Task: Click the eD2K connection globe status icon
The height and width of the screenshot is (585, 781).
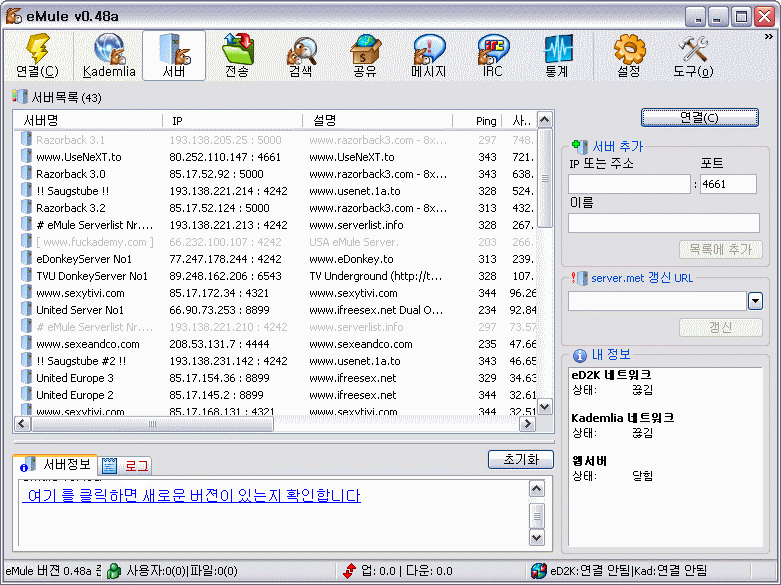Action: point(538,571)
